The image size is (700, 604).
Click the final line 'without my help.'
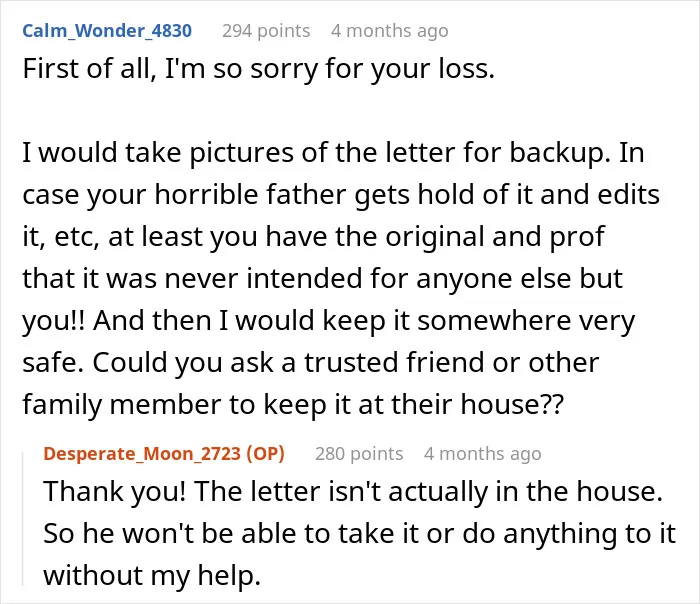(x=152, y=575)
